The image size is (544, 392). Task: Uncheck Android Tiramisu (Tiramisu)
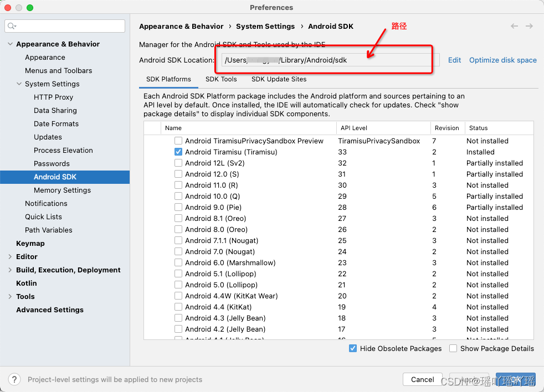pyautogui.click(x=178, y=152)
